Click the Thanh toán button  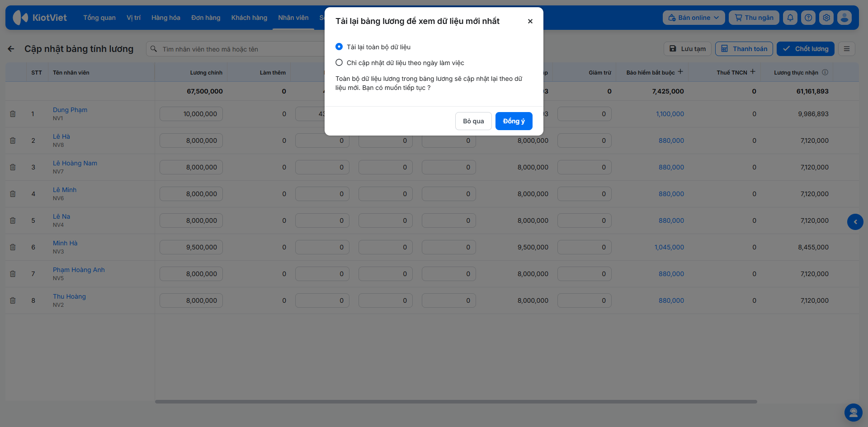point(744,49)
